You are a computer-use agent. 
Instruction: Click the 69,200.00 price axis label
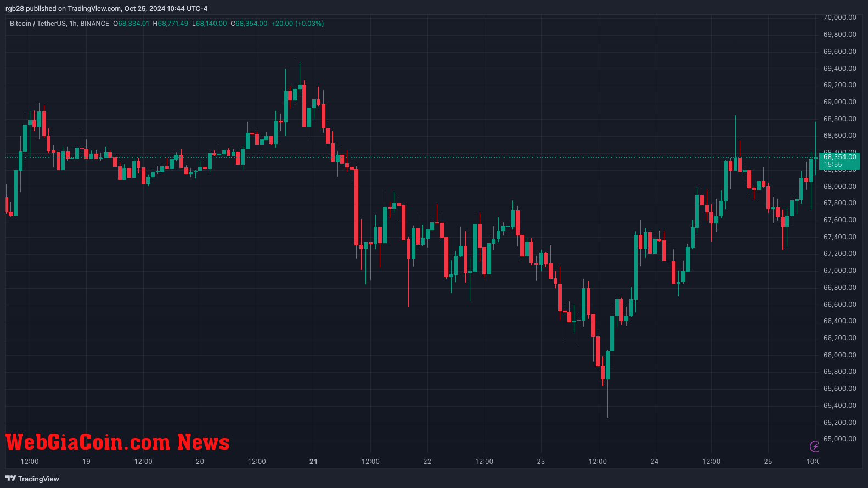(840, 85)
